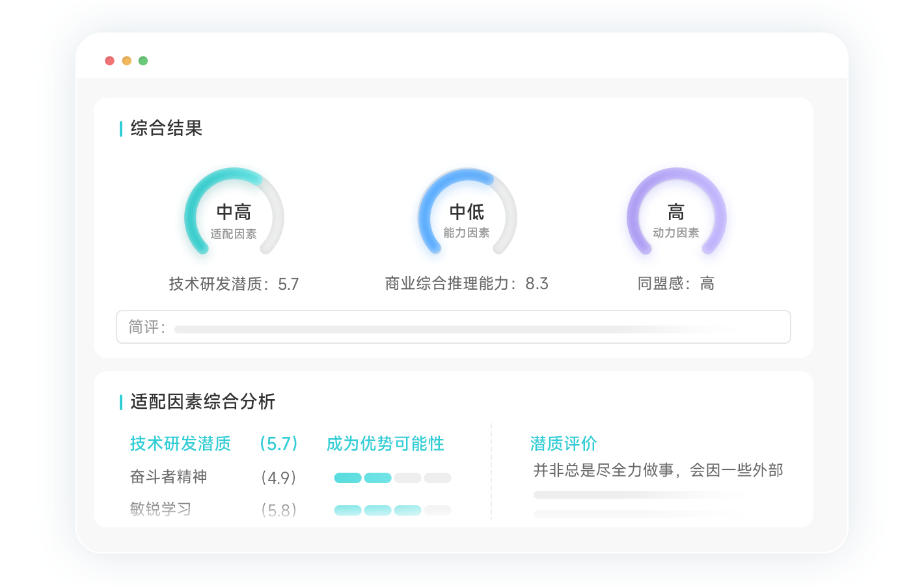Click the green maximize dot
The image size is (924, 586).
coord(143,61)
